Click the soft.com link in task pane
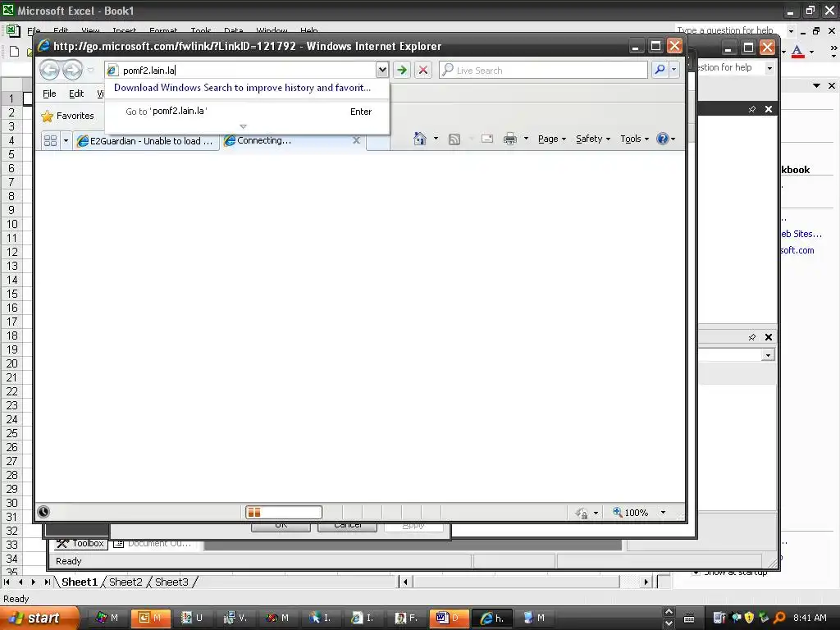Screen dimensions: 840x630 tap(797, 250)
